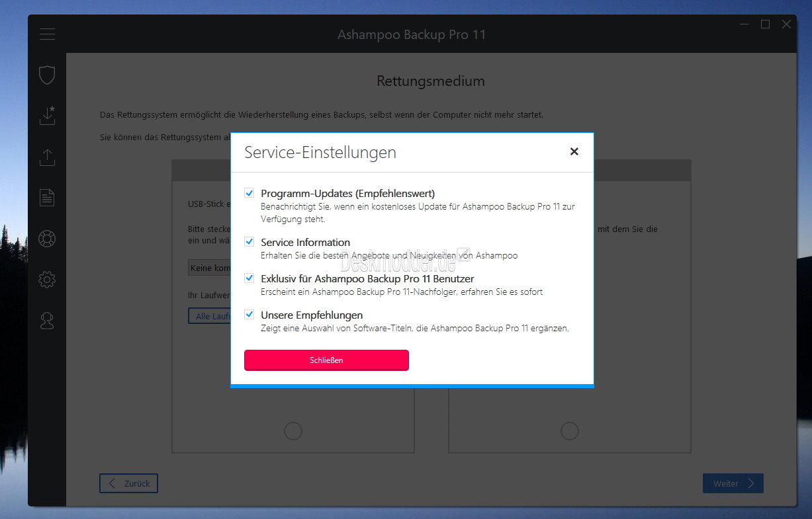This screenshot has height=519, width=812.
Task: Close the Service-Einstellungen dialog with X
Action: tap(574, 151)
